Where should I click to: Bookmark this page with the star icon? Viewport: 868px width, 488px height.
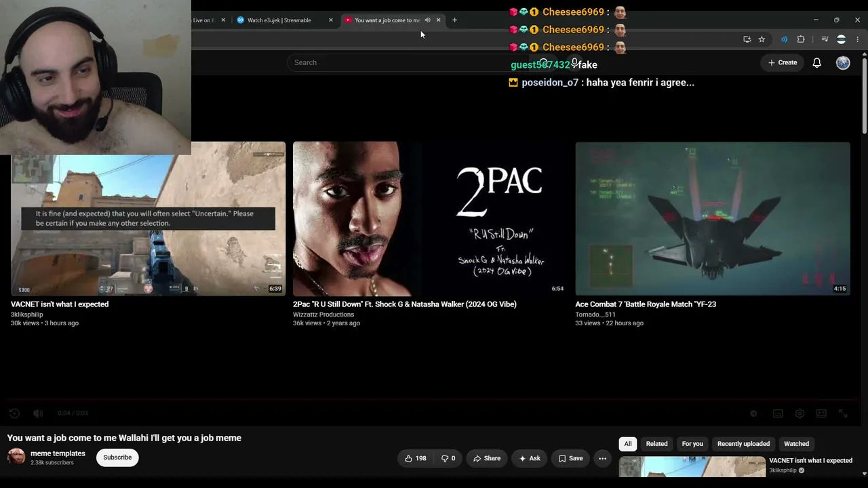click(762, 39)
